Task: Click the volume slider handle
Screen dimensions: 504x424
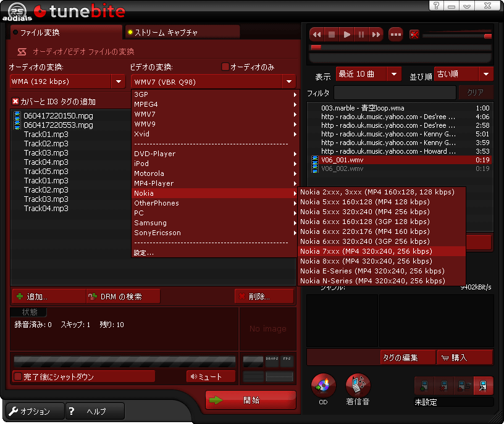Action: click(488, 36)
